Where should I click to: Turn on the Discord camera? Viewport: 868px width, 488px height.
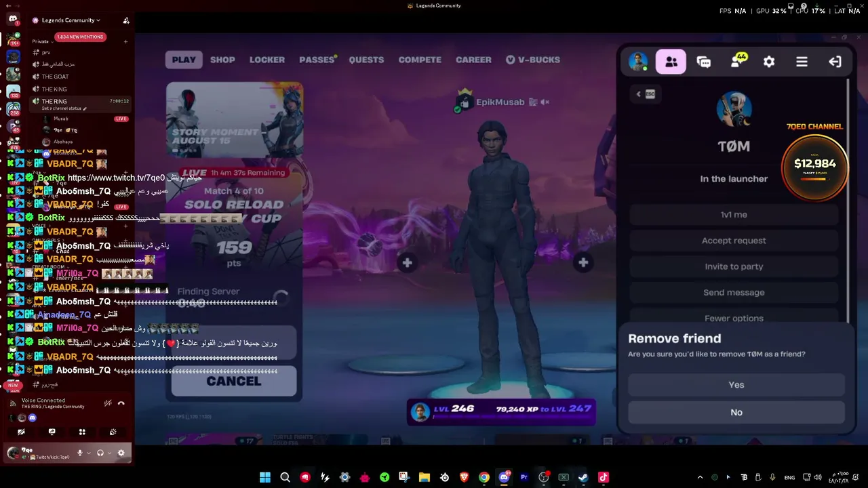point(21,432)
